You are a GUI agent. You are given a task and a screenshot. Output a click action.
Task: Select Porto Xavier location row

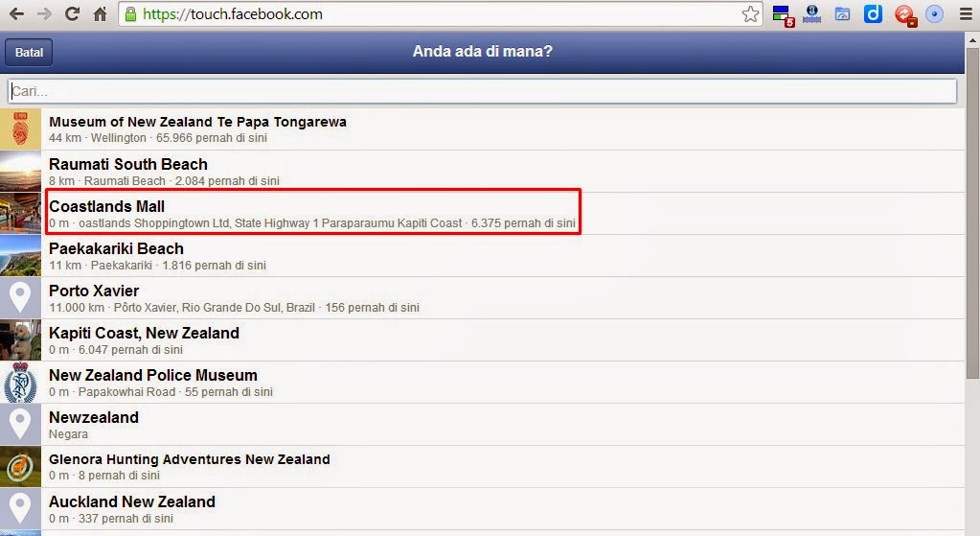coord(482,297)
